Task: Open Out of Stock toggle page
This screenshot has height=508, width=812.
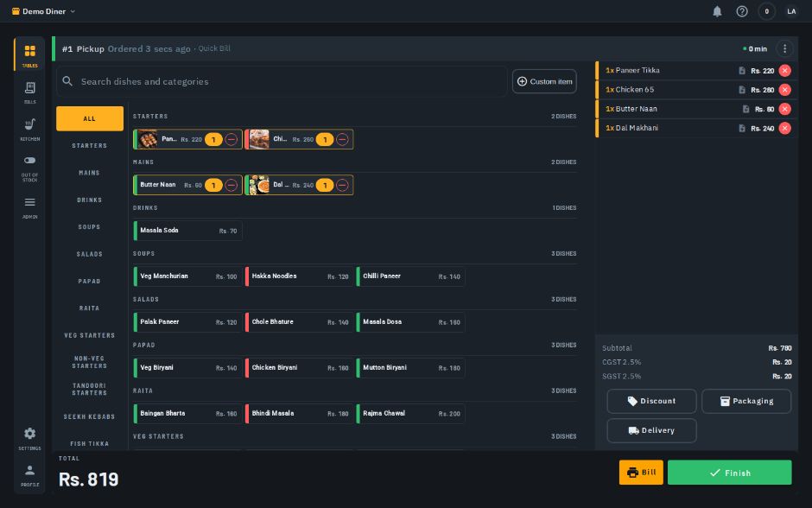Action: (29, 168)
